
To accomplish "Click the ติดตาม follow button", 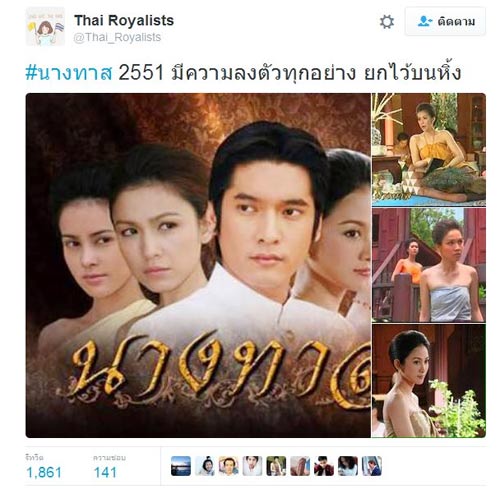I will click(x=445, y=22).
